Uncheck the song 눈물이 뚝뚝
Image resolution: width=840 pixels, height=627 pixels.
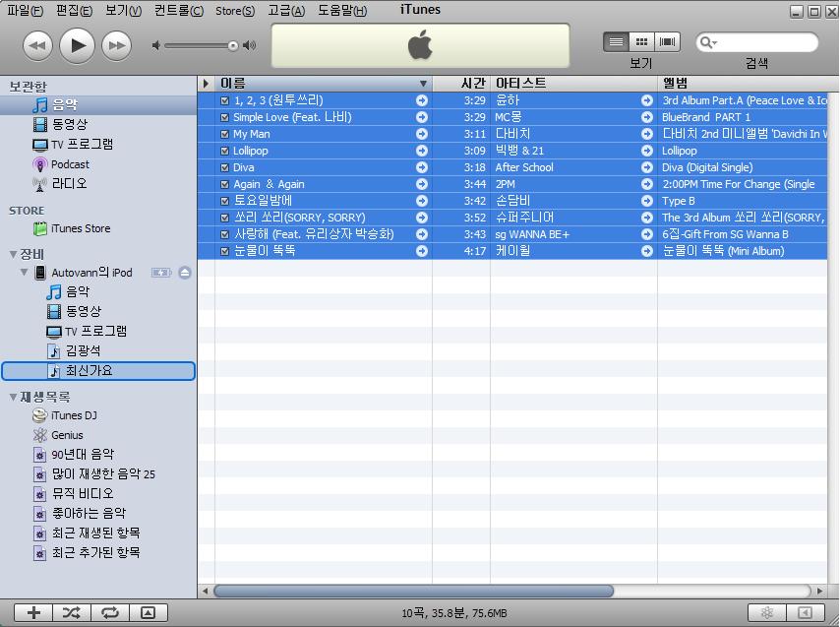pyautogui.click(x=224, y=251)
